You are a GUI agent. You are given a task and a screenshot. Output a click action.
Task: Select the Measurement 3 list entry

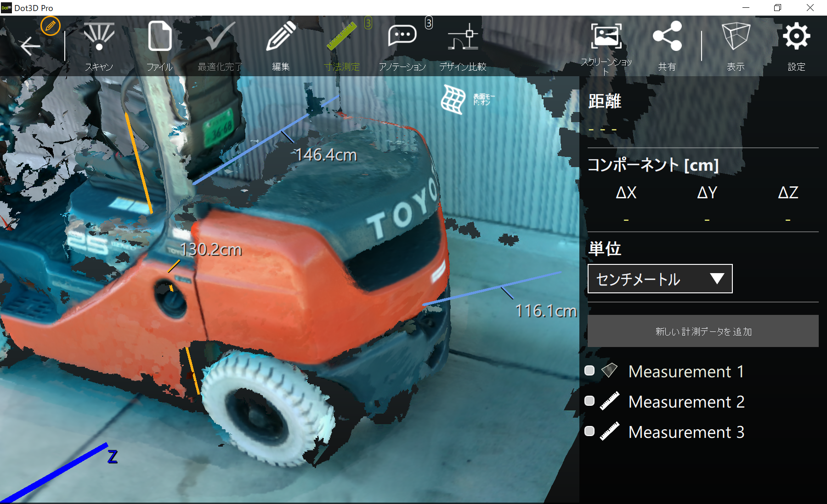click(x=686, y=432)
